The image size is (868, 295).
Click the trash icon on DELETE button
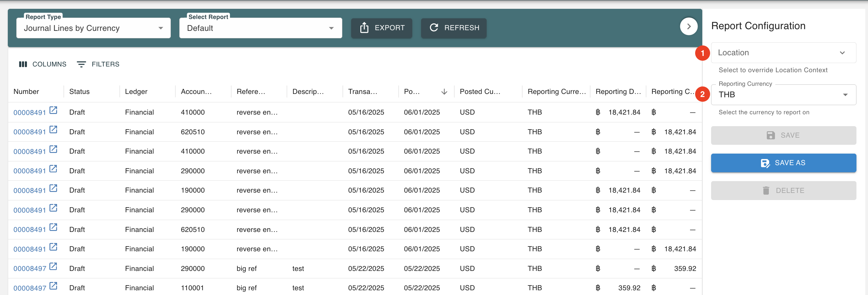point(766,191)
